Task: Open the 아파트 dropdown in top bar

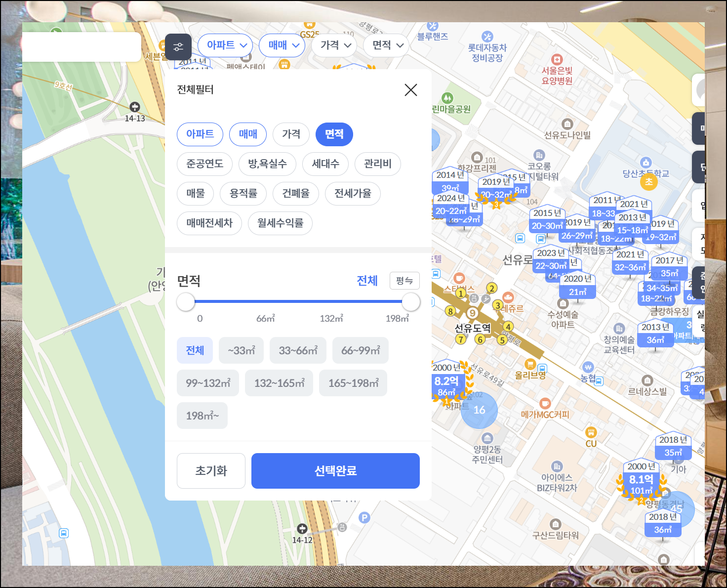Action: pos(225,45)
